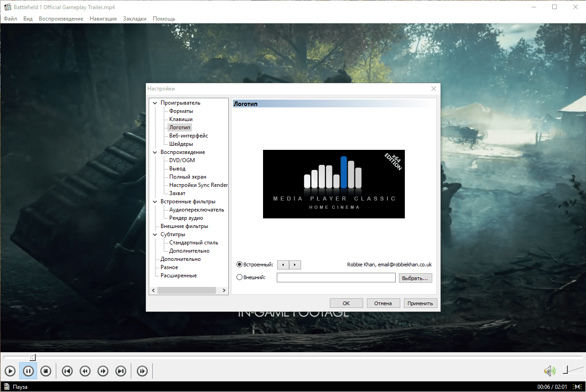Click the fast-forward (increase speed) button
Screen dimensions: 586x392
click(x=103, y=371)
